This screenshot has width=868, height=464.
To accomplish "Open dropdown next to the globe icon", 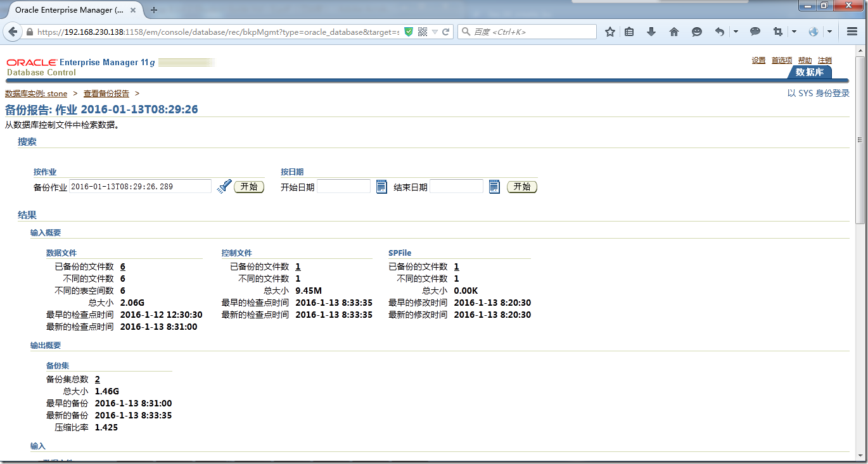I will (829, 32).
